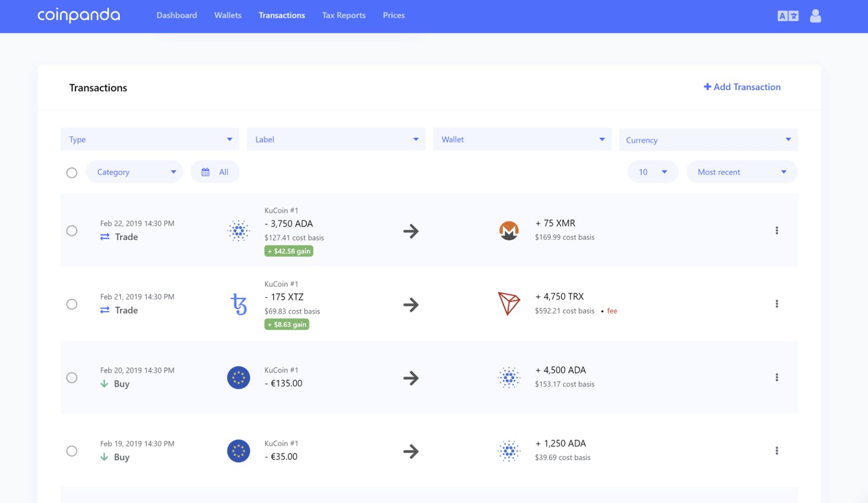Open the Prices tab
Viewport: 868px width, 503px height.
pyautogui.click(x=394, y=15)
